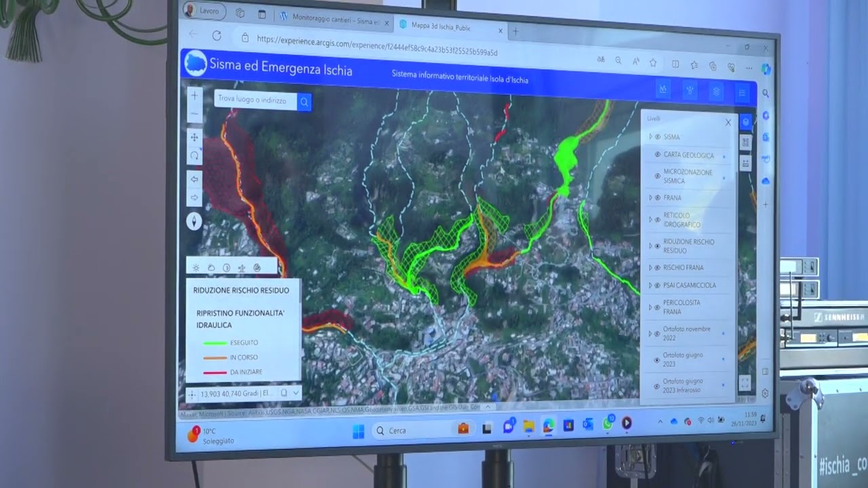The image size is (868, 488).
Task: Open the weather cloud tool in the map toolbar
Action: pyautogui.click(x=211, y=268)
